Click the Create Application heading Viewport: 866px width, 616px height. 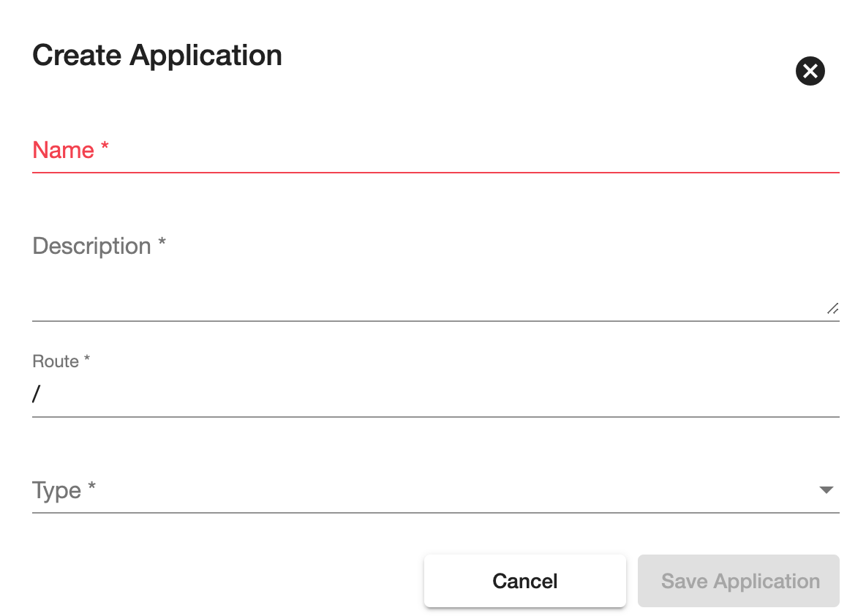tap(157, 56)
